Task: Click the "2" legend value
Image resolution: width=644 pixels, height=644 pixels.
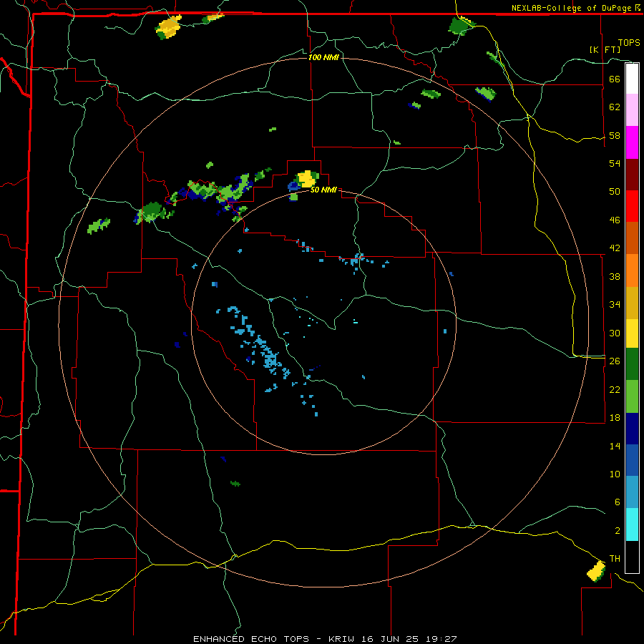Action: (x=618, y=531)
